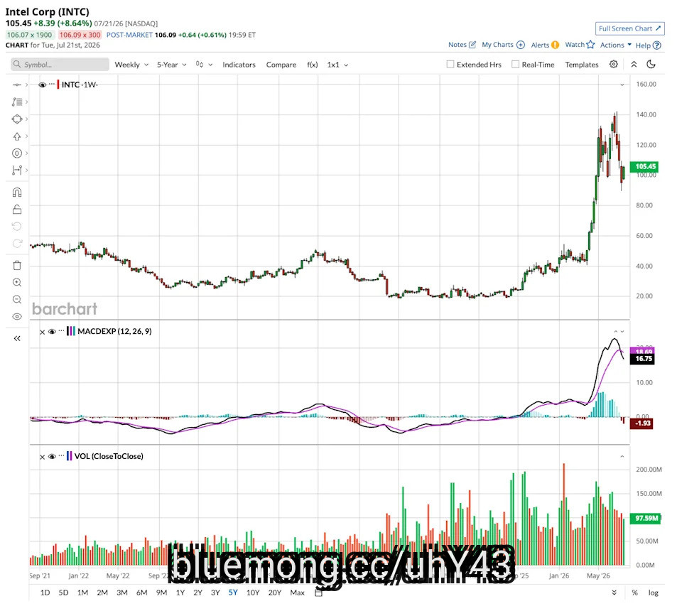Toggle VOL indicator visibility eye

[52, 456]
